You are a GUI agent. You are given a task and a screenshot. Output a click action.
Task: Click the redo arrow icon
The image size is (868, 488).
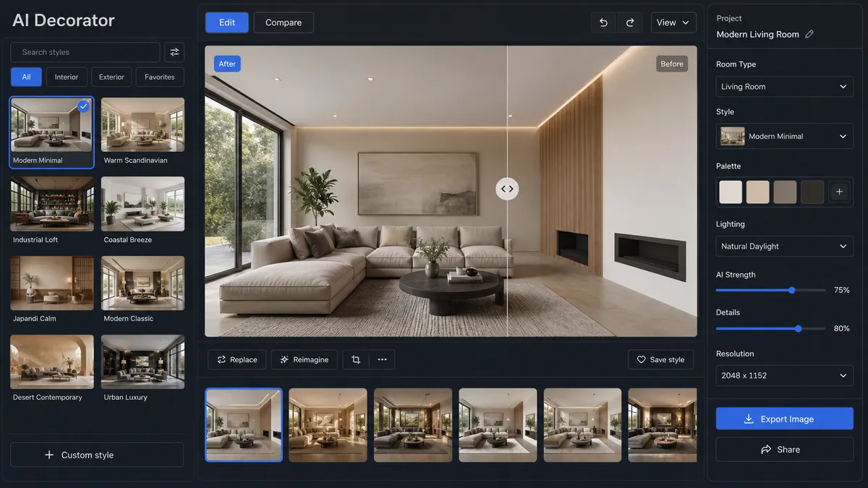tap(630, 22)
